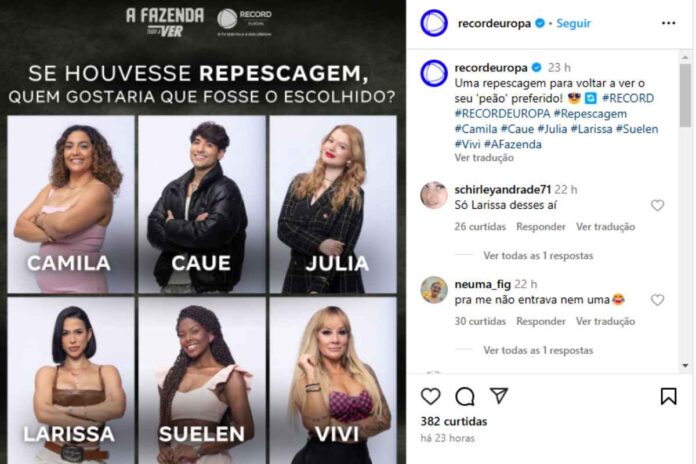Reply to schirleyandrade71's comment
The width and height of the screenshot is (696, 464).
point(540,227)
